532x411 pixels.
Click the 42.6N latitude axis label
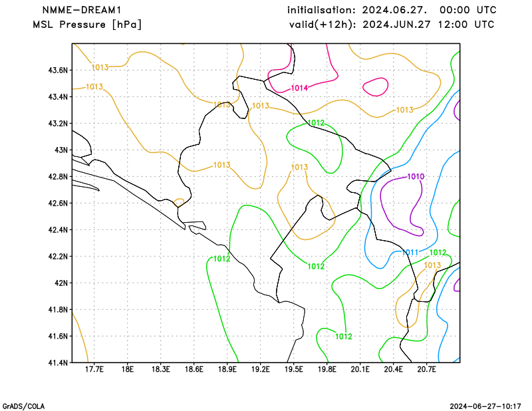(58, 203)
